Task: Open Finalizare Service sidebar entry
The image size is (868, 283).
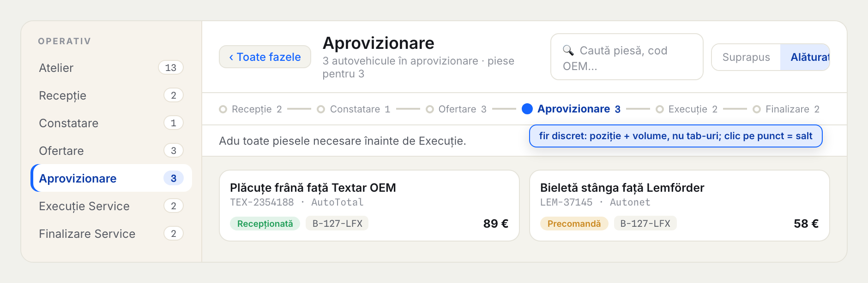Action: pyautogui.click(x=111, y=234)
